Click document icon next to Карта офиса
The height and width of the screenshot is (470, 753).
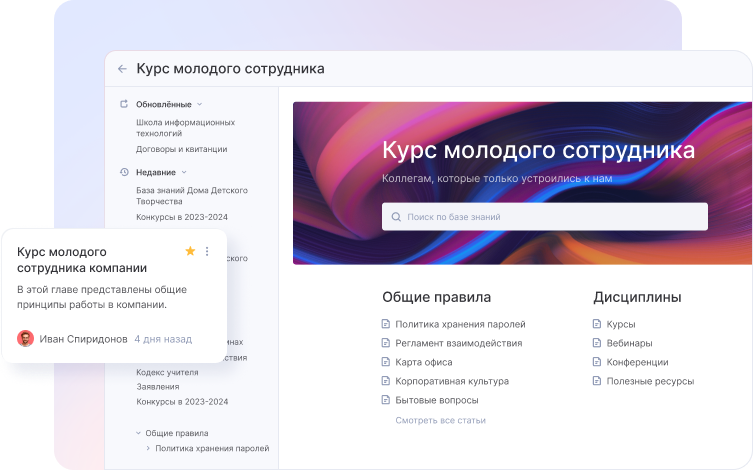pyautogui.click(x=386, y=362)
